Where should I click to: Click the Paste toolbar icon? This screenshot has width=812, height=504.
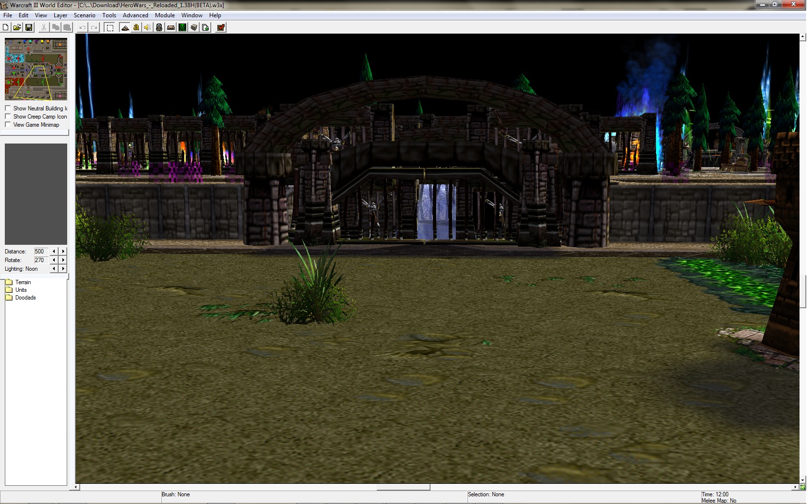(67, 27)
